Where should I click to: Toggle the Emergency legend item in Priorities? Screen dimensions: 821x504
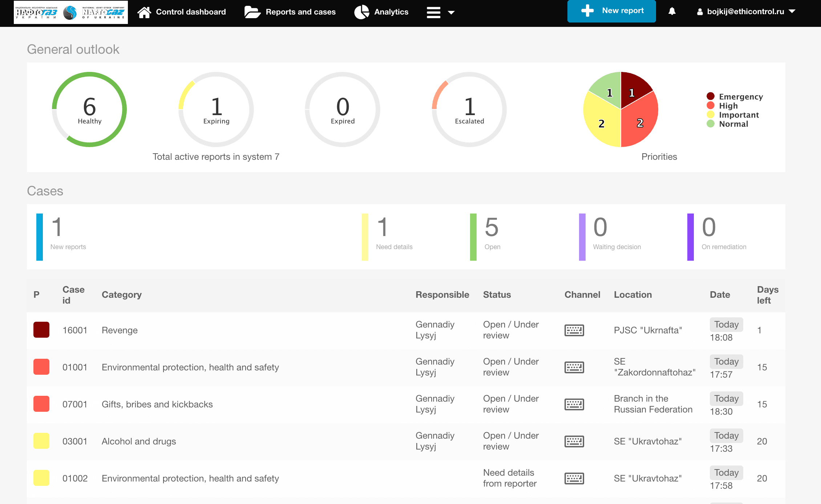(740, 97)
